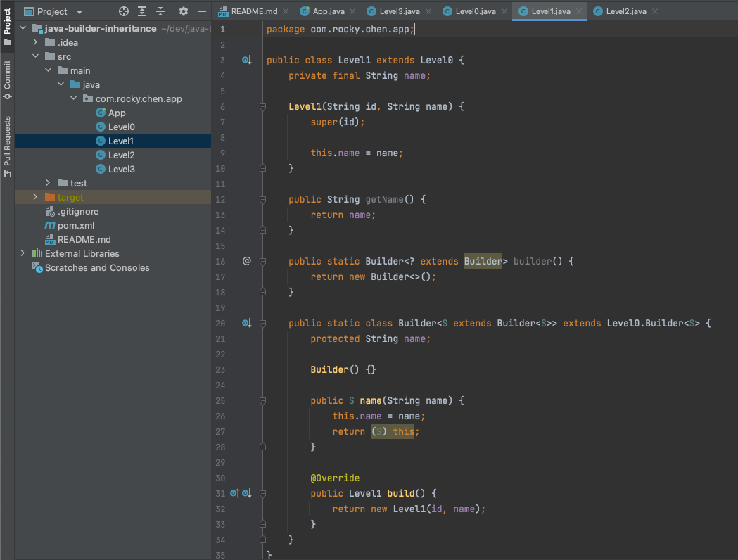
Task: Click the highlighted '(S) this' cast expression
Action: pyautogui.click(x=393, y=431)
